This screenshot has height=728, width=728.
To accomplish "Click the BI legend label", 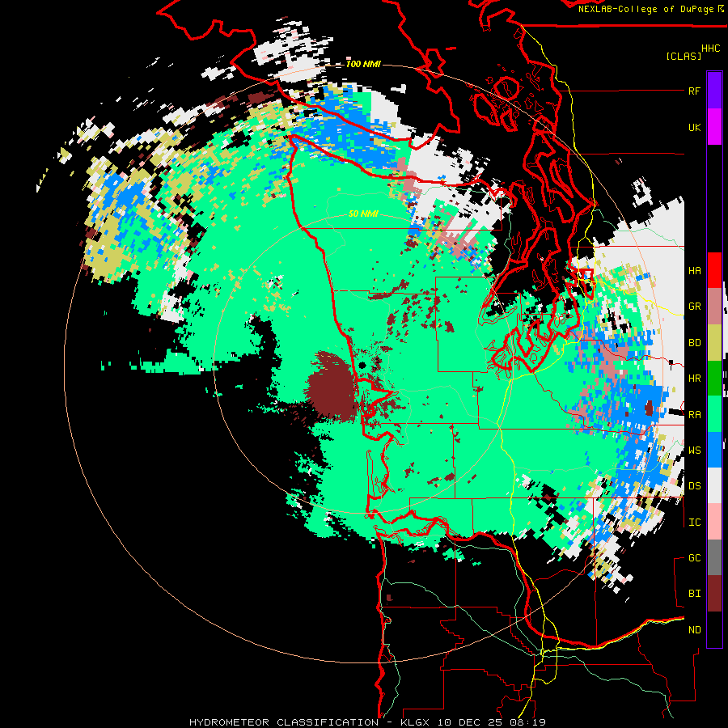I will click(694, 594).
